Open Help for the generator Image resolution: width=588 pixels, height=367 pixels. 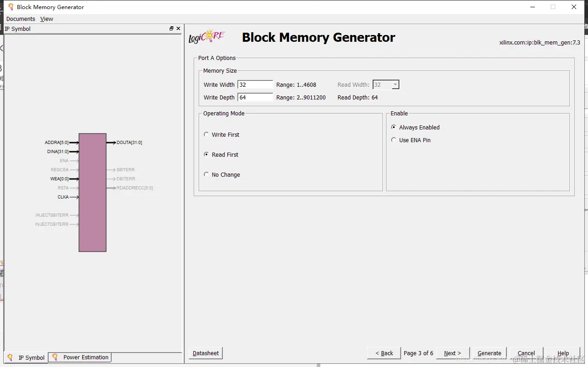coord(563,353)
